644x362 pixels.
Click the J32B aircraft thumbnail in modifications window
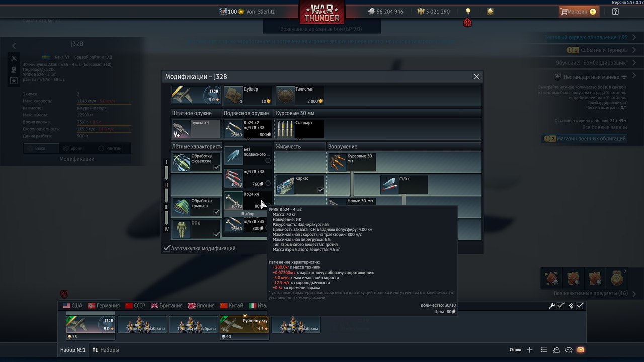tap(196, 95)
